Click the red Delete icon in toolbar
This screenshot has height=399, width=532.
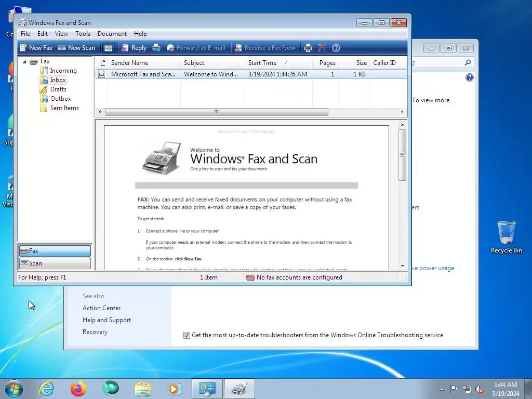point(322,48)
